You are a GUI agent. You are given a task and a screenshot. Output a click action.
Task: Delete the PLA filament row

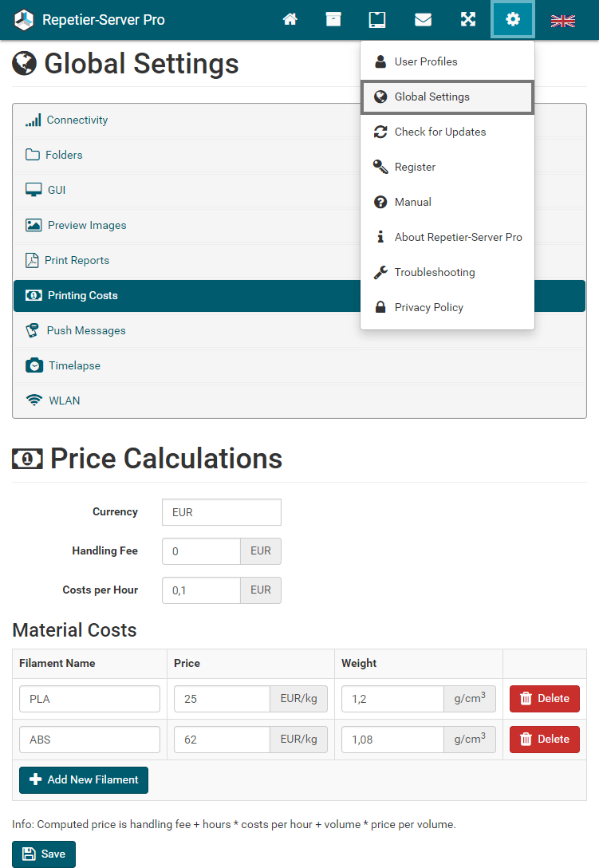point(544,698)
